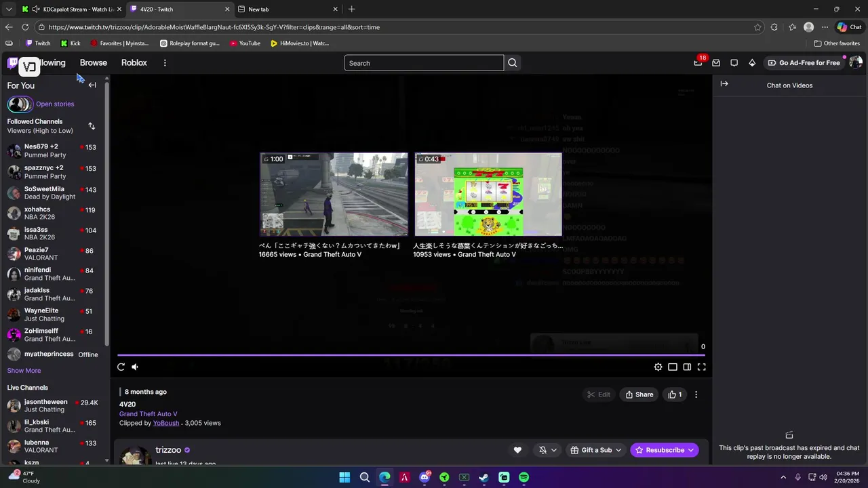Click in the Twitch search field
The height and width of the screenshot is (488, 868).
click(424, 63)
